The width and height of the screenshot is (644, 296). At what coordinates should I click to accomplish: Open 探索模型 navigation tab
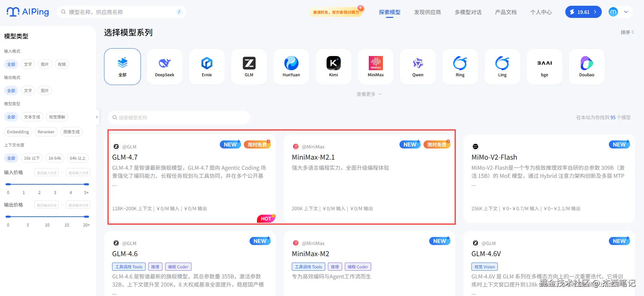[x=390, y=12]
